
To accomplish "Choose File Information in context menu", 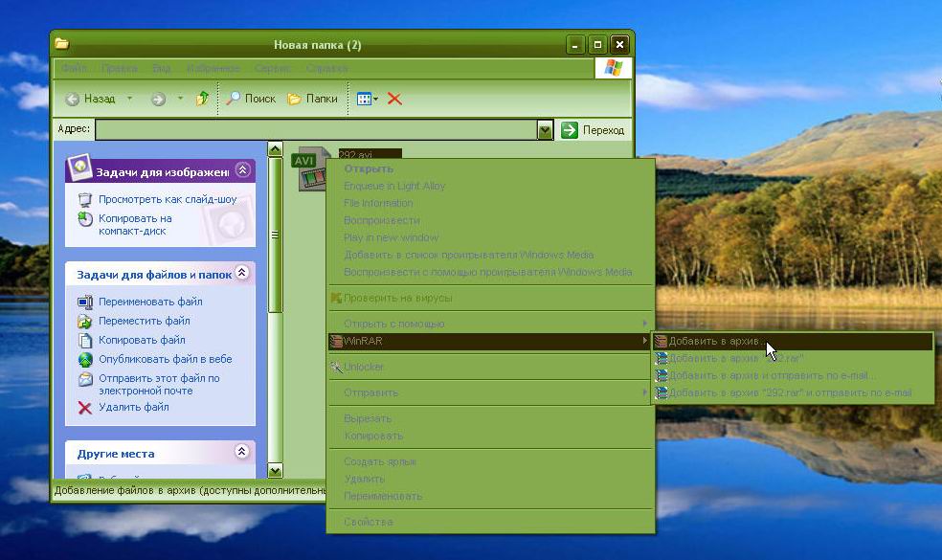I will coord(490,203).
